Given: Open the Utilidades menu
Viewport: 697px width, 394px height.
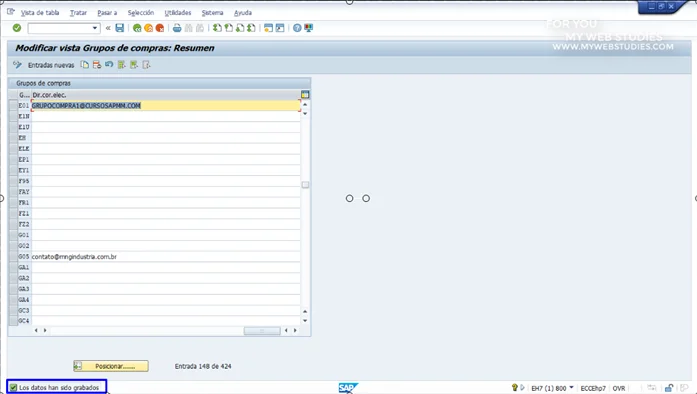Looking at the screenshot, I should pos(178,12).
